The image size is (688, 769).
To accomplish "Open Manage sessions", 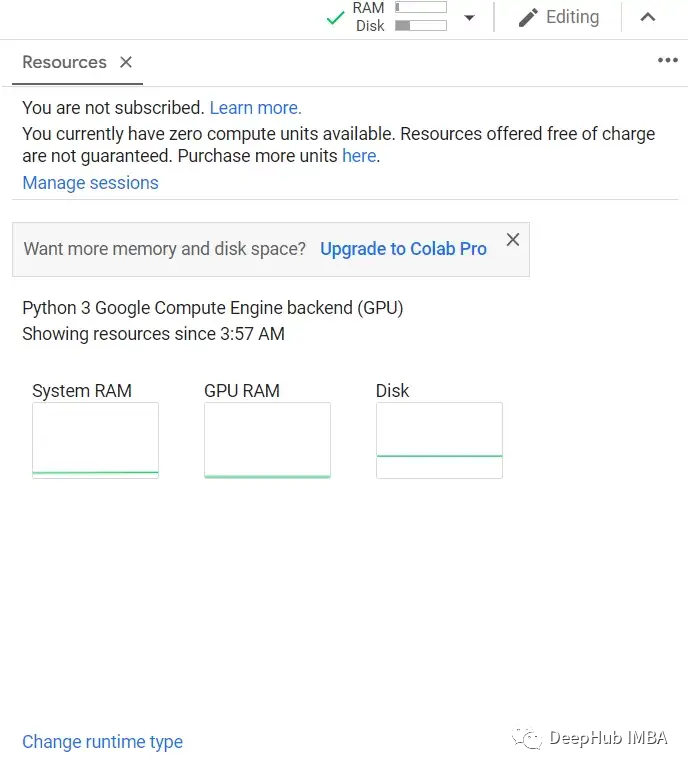I will tap(90, 183).
